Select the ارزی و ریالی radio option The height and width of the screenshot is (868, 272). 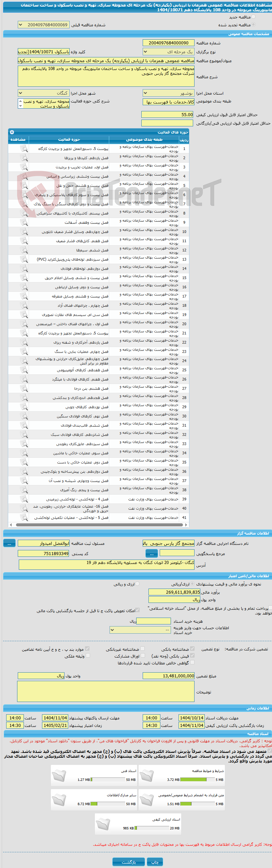[138, 584]
